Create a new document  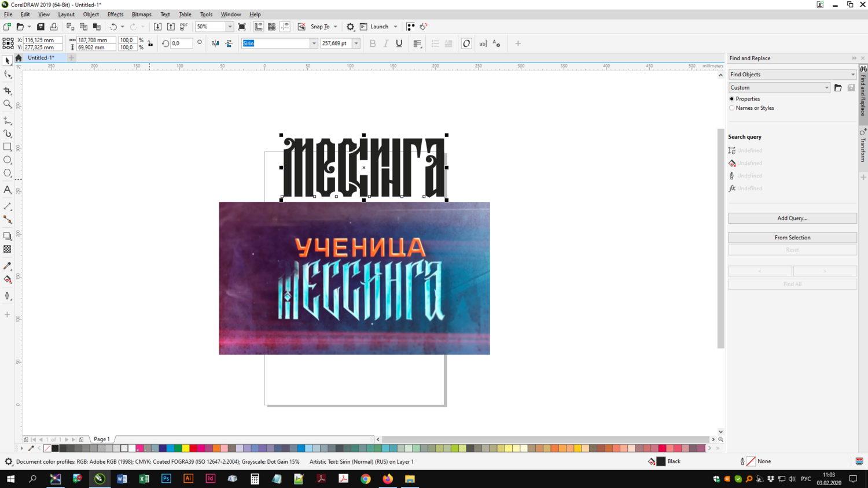tap(7, 27)
